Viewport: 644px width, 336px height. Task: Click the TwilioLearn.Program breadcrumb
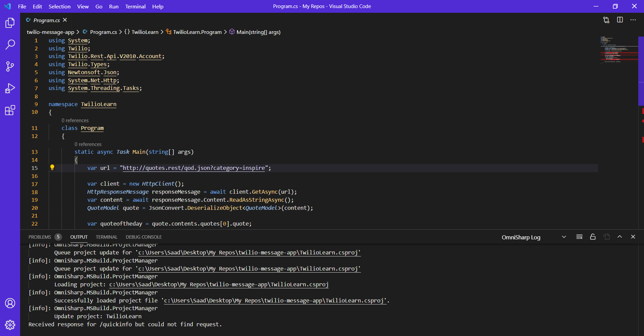(197, 32)
